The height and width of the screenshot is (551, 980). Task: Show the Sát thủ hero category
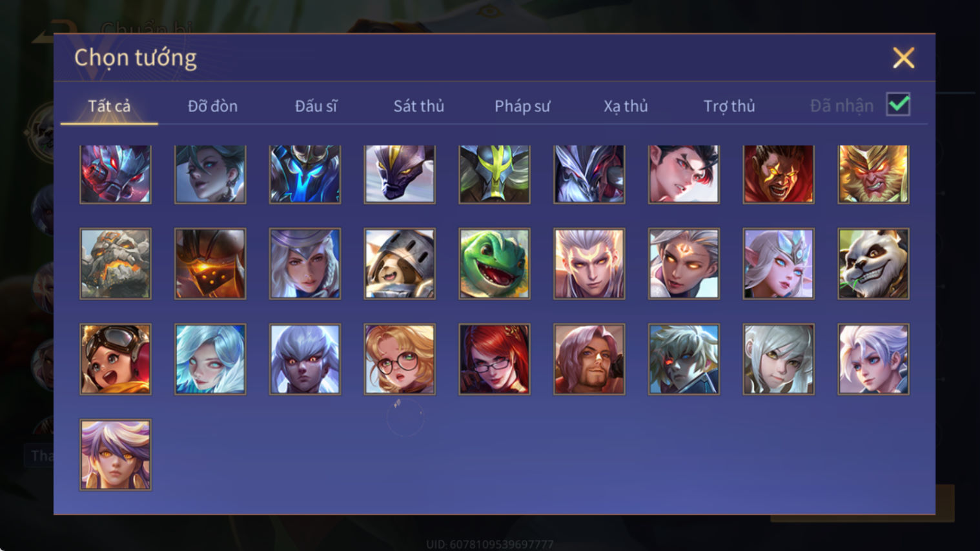pos(419,106)
